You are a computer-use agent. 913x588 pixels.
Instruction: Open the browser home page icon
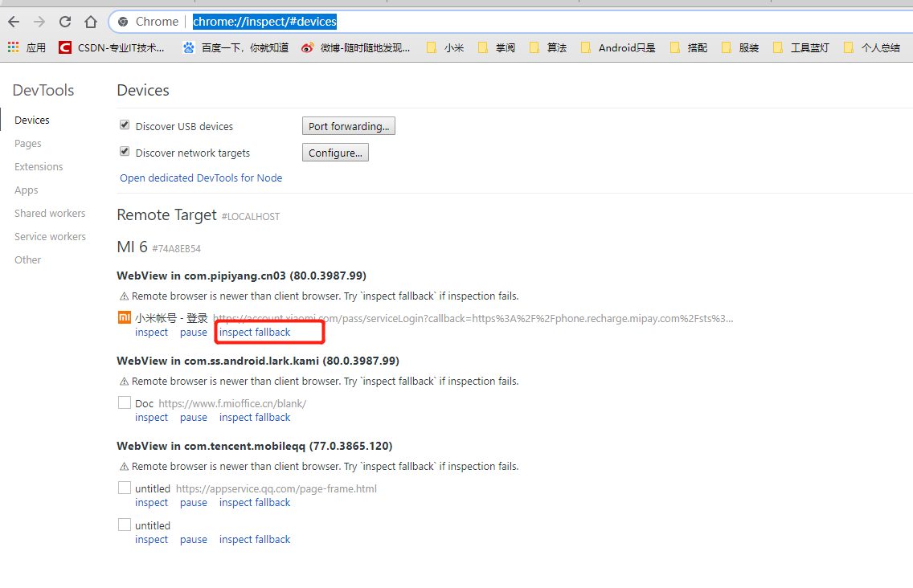[x=91, y=22]
